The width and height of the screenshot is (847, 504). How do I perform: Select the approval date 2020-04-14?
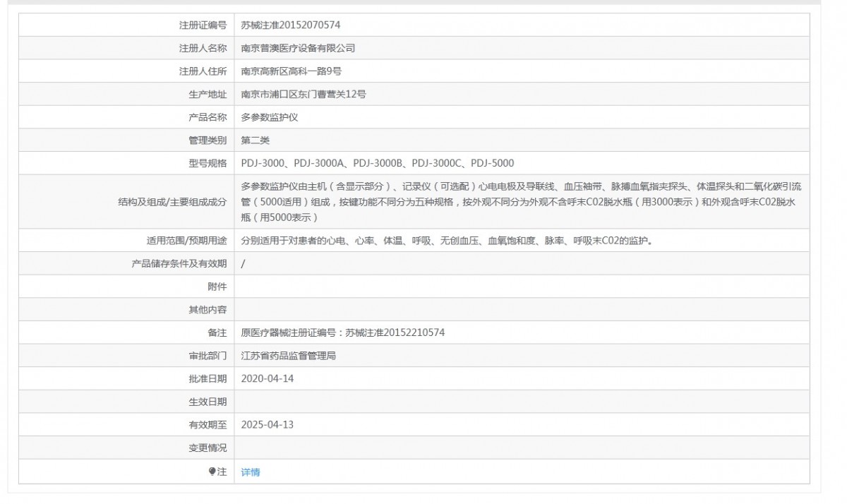point(267,378)
